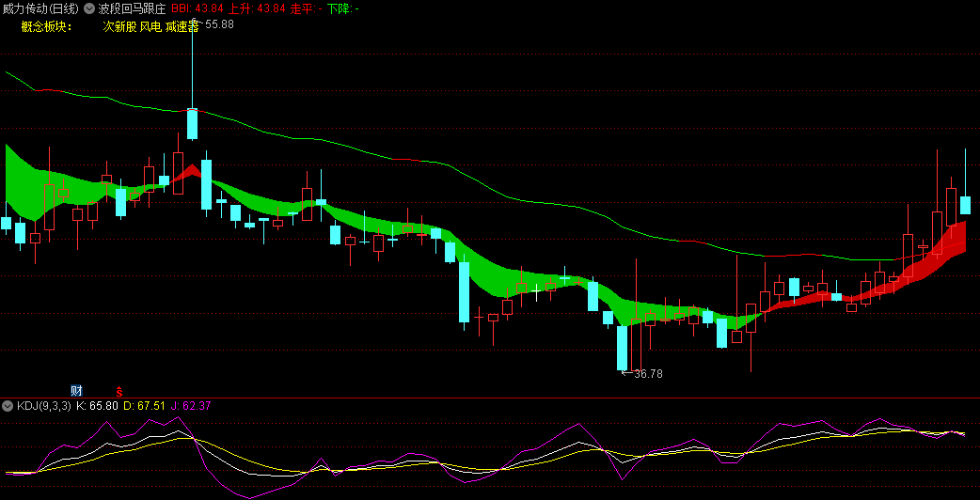The image size is (980, 500).
Task: Click the 概念板块 label
Action: pos(46,26)
